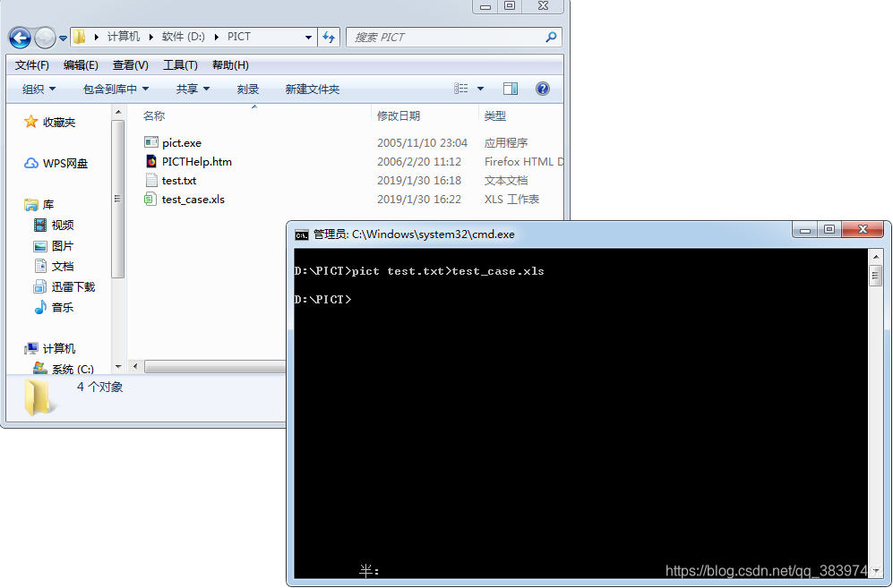Click the 软件 (D:) breadcrumb segment
This screenshot has height=588, width=893.
click(183, 37)
